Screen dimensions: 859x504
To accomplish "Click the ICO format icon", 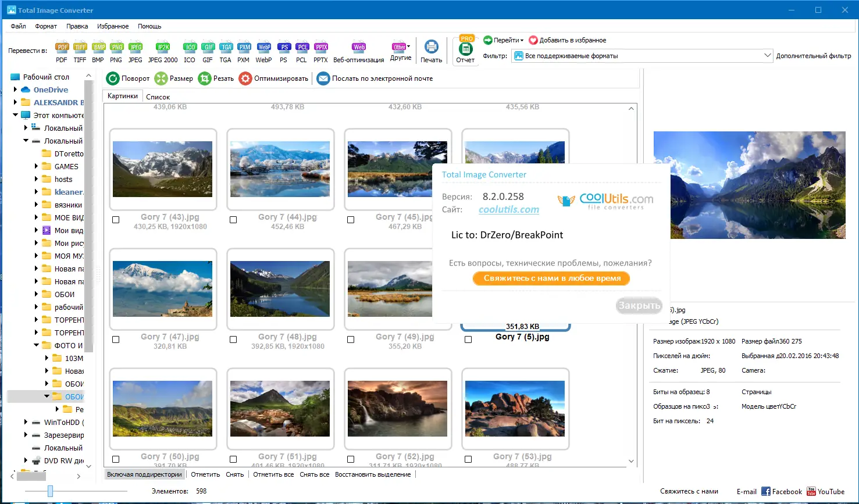I will (190, 51).
